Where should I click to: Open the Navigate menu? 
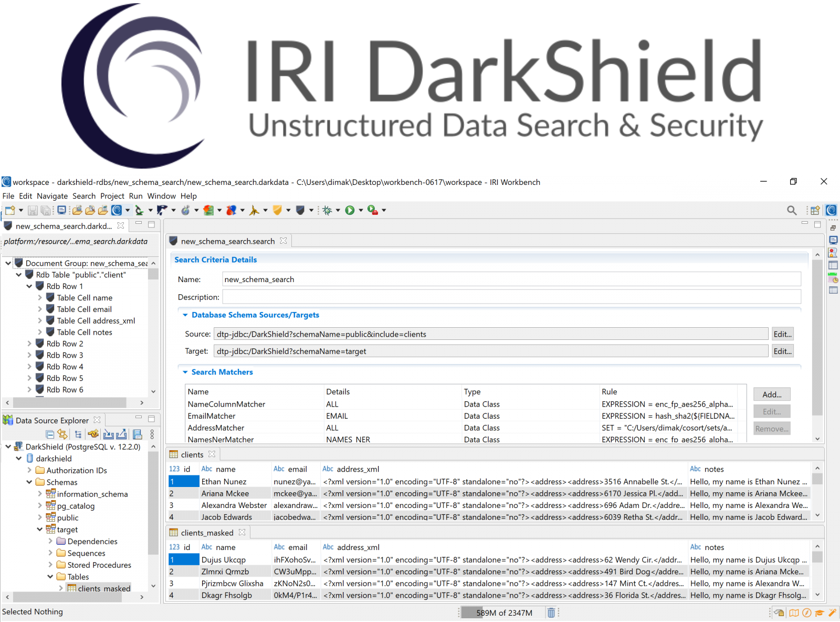pyautogui.click(x=52, y=196)
